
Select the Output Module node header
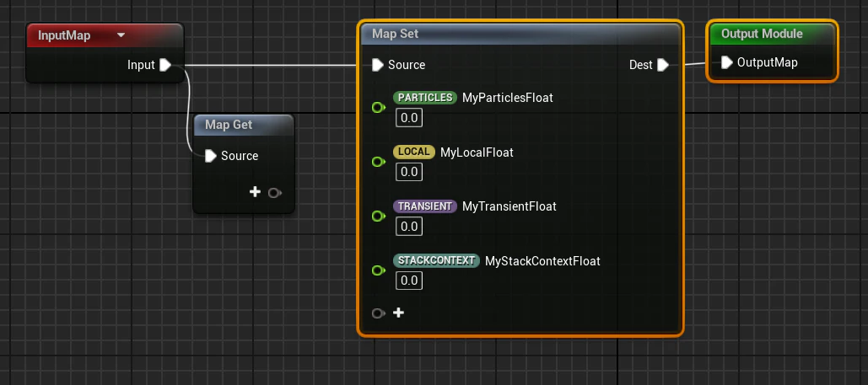[772, 34]
